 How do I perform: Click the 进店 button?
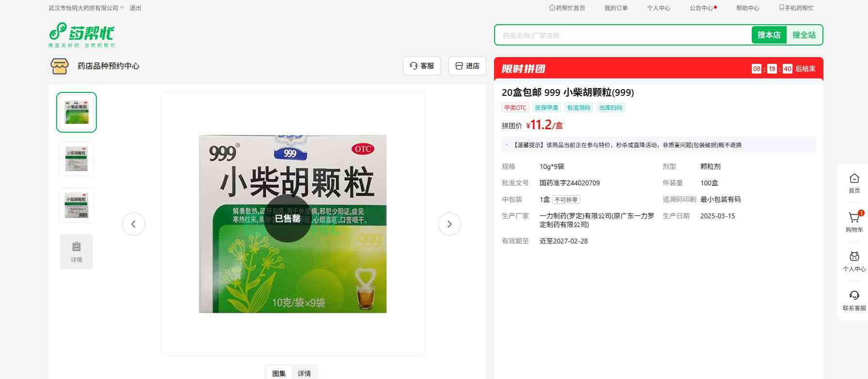coord(467,66)
